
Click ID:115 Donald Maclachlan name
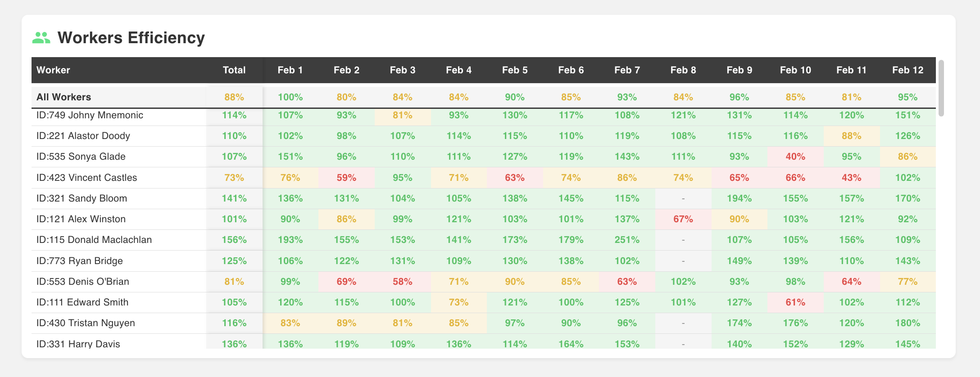pyautogui.click(x=94, y=240)
